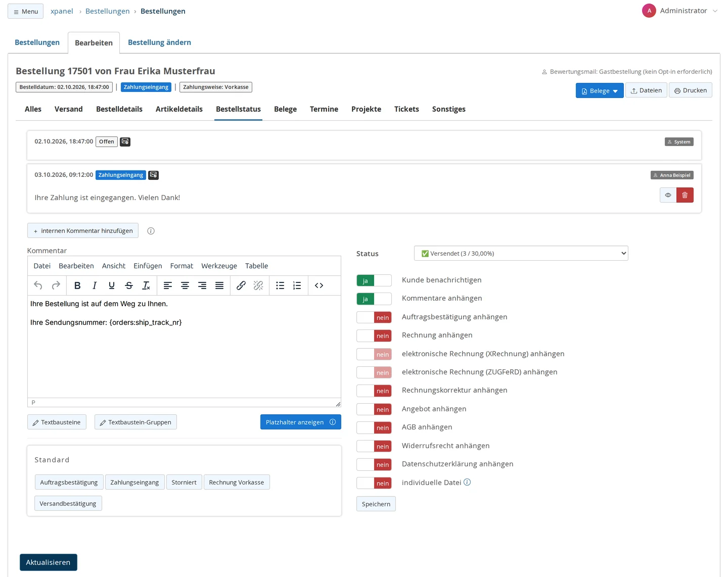
Task: Switch to the Versand section tab
Action: 69,109
